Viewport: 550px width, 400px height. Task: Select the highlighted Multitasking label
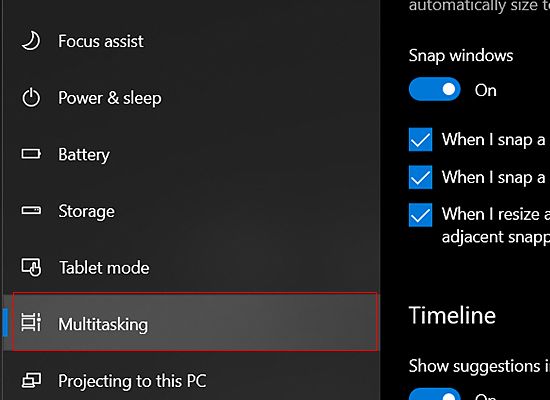pos(103,324)
